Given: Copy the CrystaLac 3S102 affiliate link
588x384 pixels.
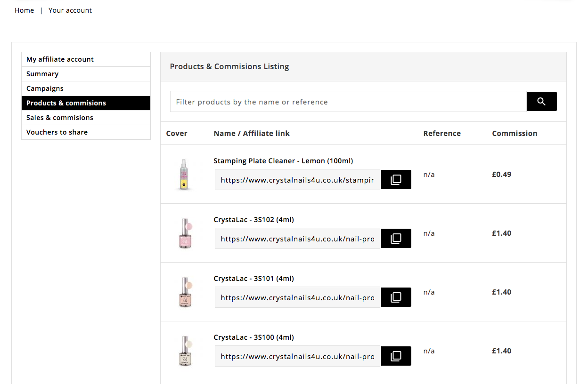Looking at the screenshot, I should 396,239.
